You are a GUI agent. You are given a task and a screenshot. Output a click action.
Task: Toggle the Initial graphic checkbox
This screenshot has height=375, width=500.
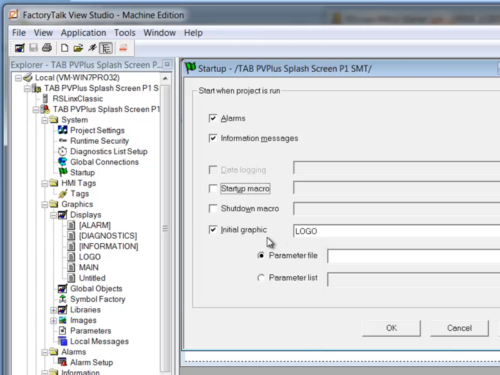[213, 230]
